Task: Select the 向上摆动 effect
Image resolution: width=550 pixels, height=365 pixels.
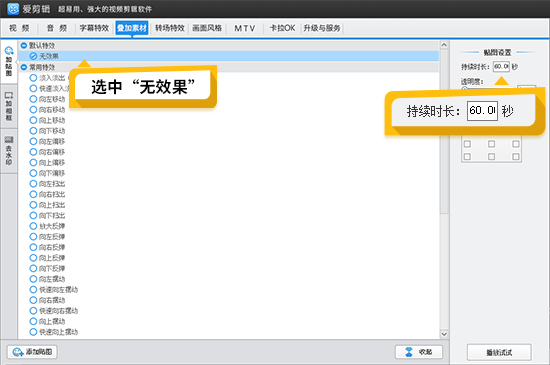Action: [x=47, y=321]
